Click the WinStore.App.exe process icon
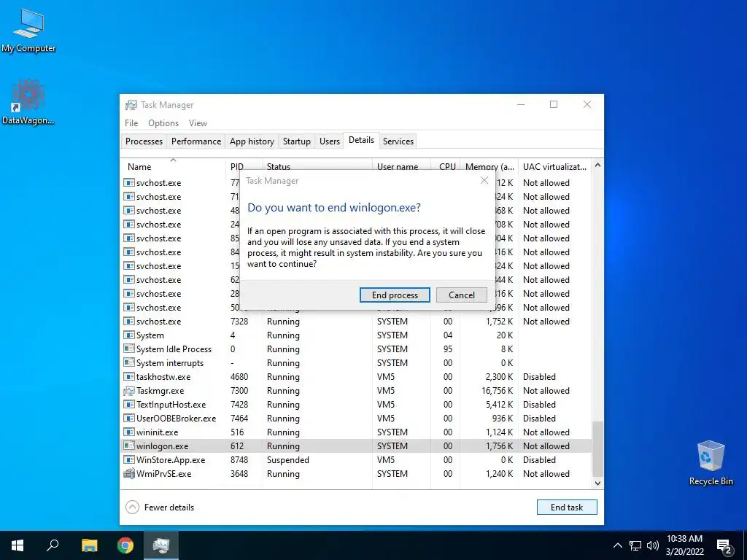Viewport: 747px width, 560px height. coord(128,460)
